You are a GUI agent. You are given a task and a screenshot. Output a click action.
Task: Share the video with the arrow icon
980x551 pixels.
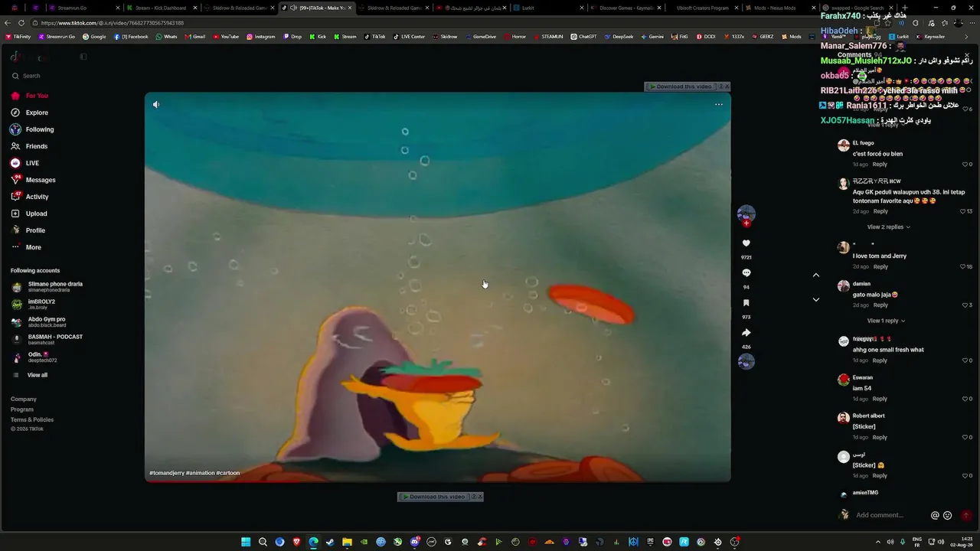pyautogui.click(x=746, y=333)
